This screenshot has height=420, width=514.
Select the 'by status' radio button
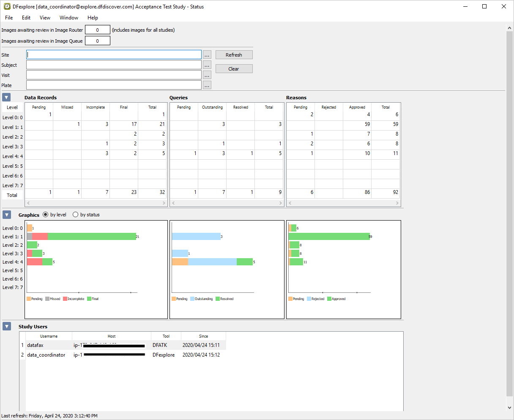76,215
